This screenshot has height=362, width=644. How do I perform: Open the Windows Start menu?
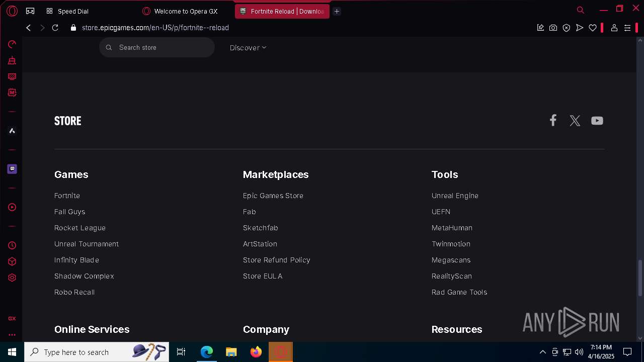pyautogui.click(x=12, y=352)
